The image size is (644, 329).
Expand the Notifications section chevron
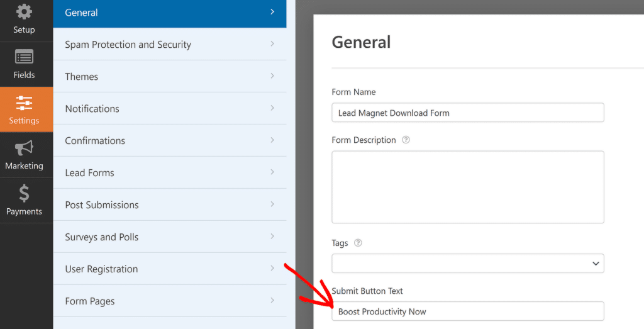[x=272, y=108]
